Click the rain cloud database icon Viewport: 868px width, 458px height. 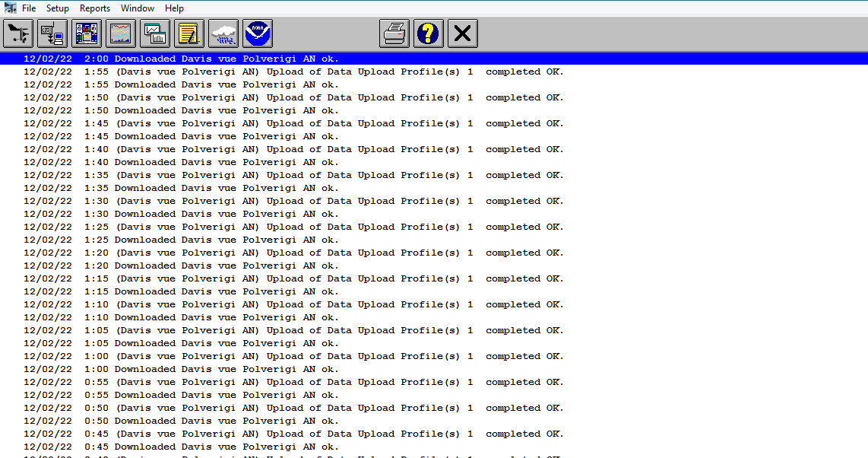click(x=223, y=33)
